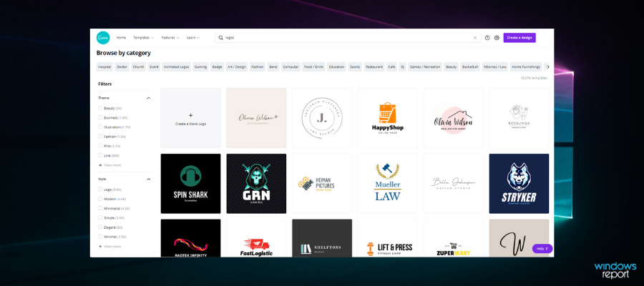This screenshot has width=644, height=286.
Task: Toggle the Line theme checkbox
Action: [100, 155]
